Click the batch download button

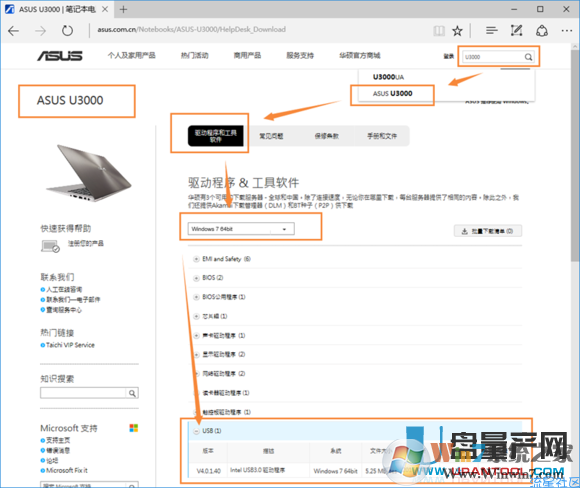[488, 231]
